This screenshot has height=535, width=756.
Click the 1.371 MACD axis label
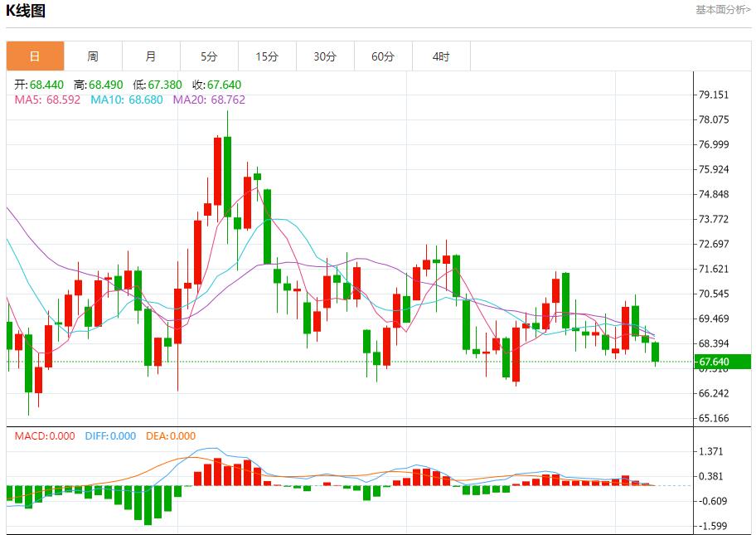[713, 451]
